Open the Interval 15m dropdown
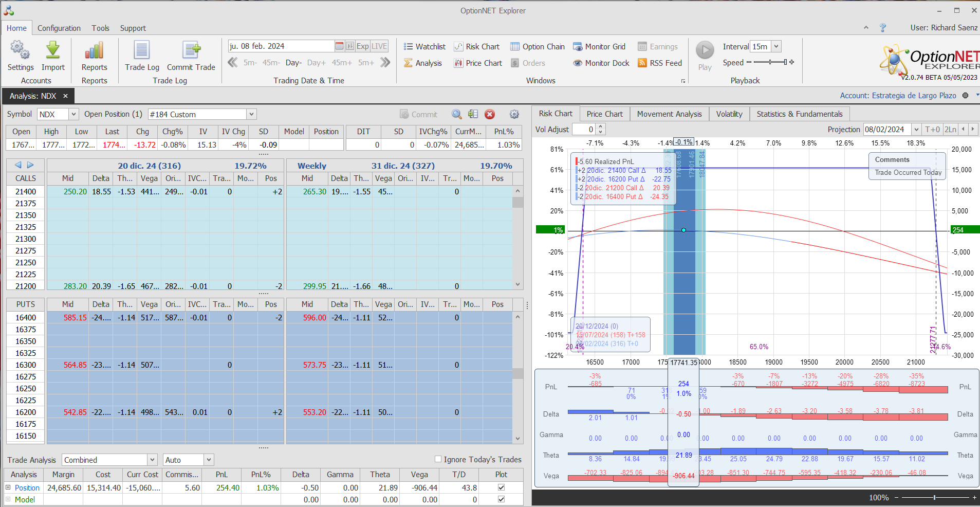 coord(776,47)
